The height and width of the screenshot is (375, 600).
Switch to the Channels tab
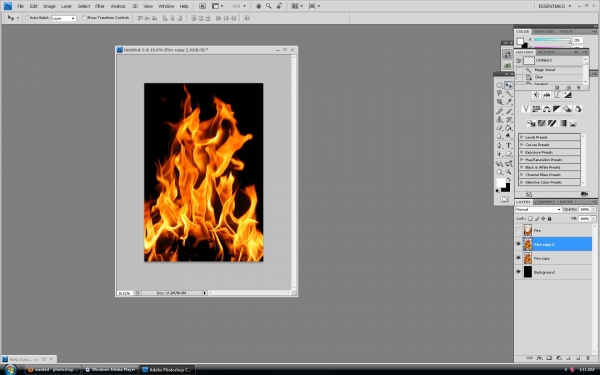(545, 202)
